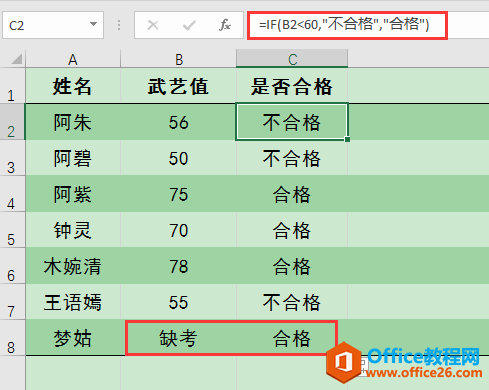
Task: Select row 3 header
Action: click(x=12, y=158)
